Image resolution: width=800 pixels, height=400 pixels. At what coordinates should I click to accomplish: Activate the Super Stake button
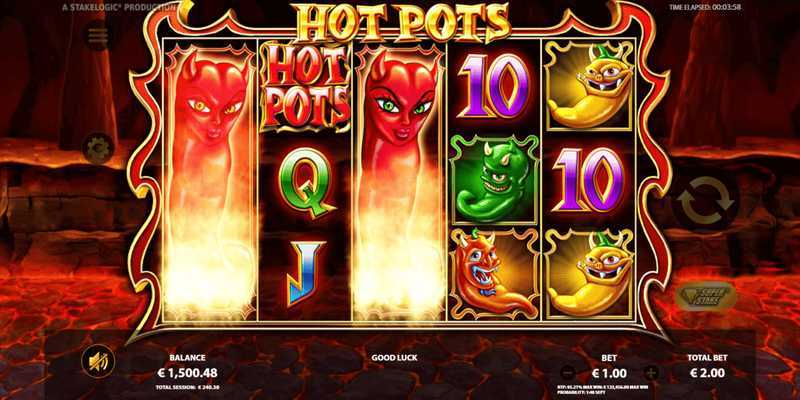[x=706, y=296]
